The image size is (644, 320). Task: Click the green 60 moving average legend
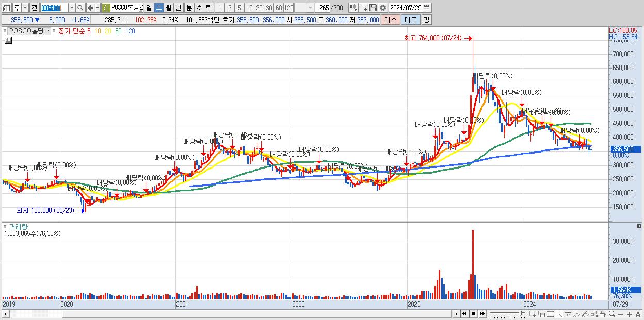[x=118, y=31]
